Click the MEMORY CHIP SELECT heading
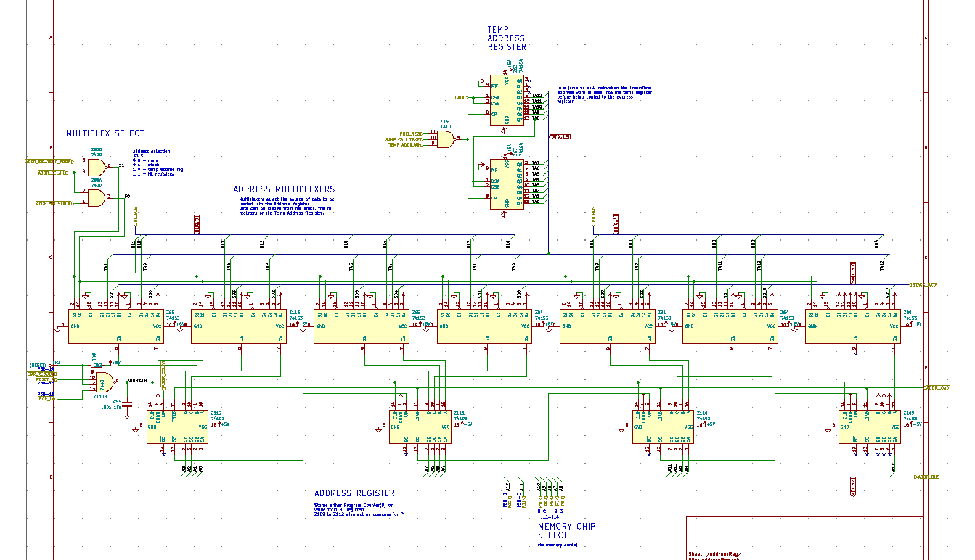 click(x=566, y=530)
